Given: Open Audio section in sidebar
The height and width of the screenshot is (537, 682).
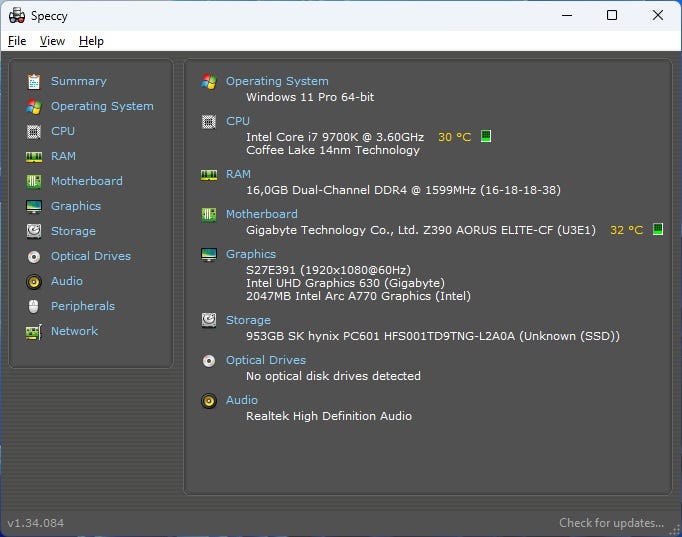Looking at the screenshot, I should coord(67,281).
